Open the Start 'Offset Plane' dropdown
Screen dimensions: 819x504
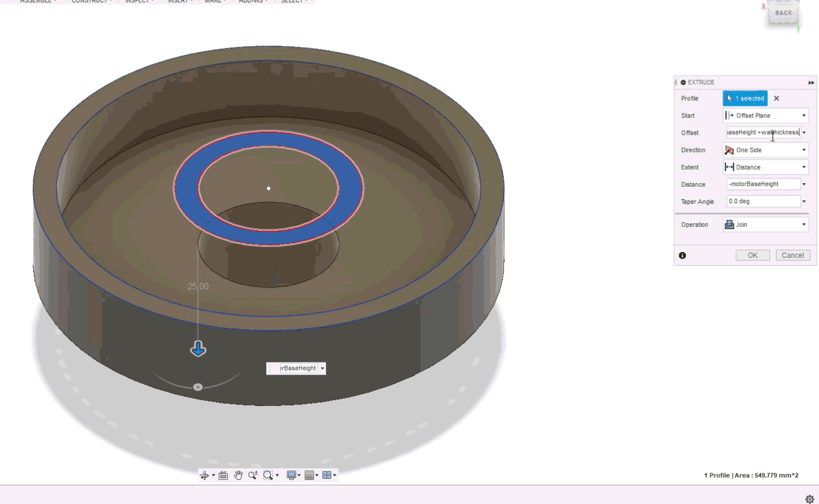(x=766, y=116)
